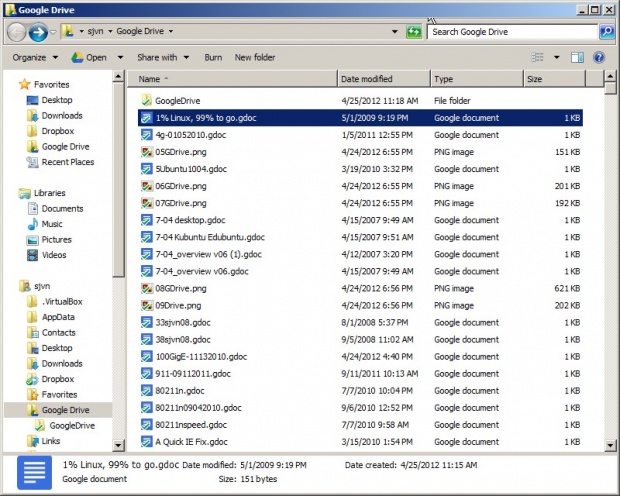Sort by the Name column header

point(232,79)
